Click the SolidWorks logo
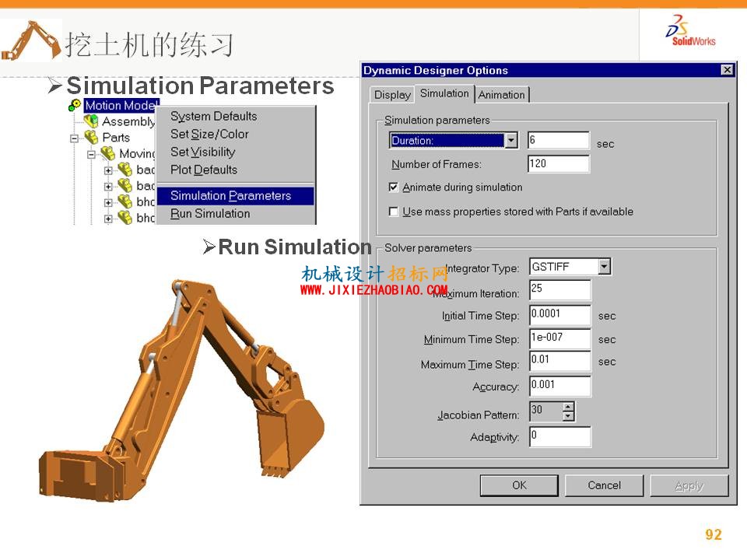Image resolution: width=747 pixels, height=560 pixels. tap(691, 30)
